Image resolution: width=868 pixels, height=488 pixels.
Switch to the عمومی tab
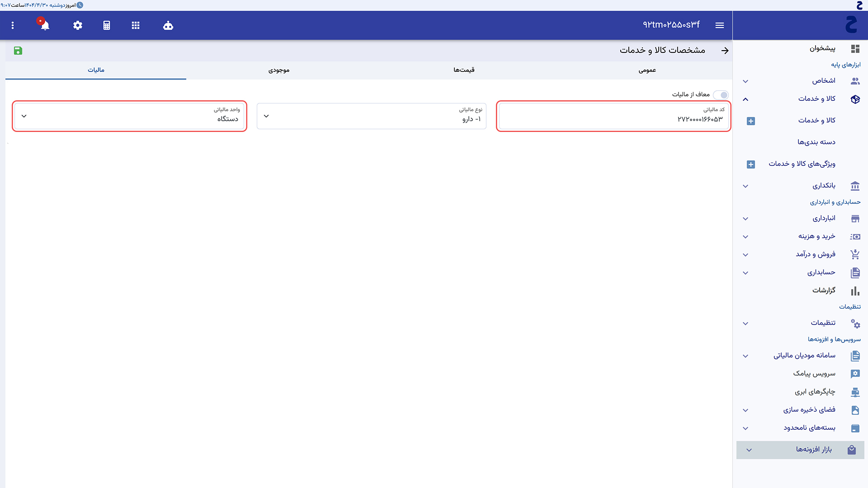(647, 70)
